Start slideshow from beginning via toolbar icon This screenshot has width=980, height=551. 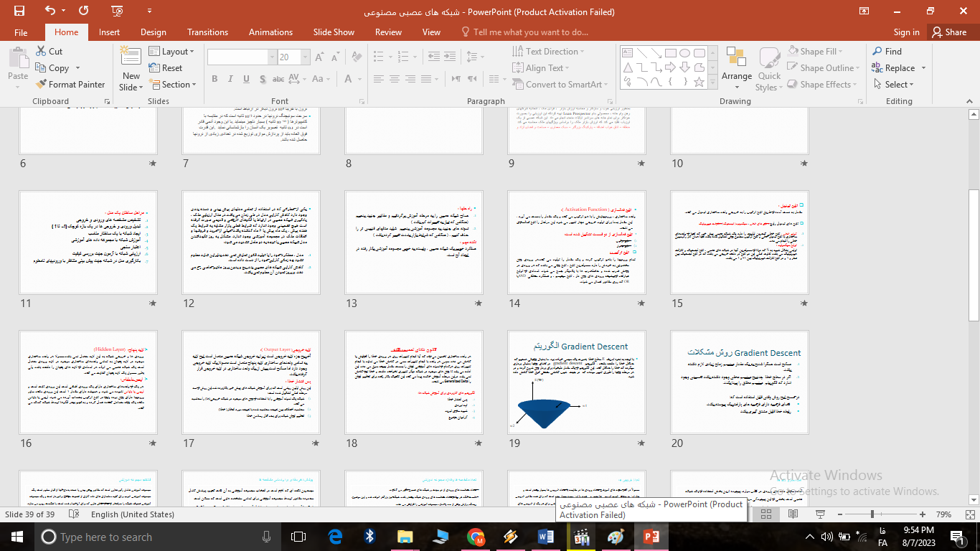(116, 11)
